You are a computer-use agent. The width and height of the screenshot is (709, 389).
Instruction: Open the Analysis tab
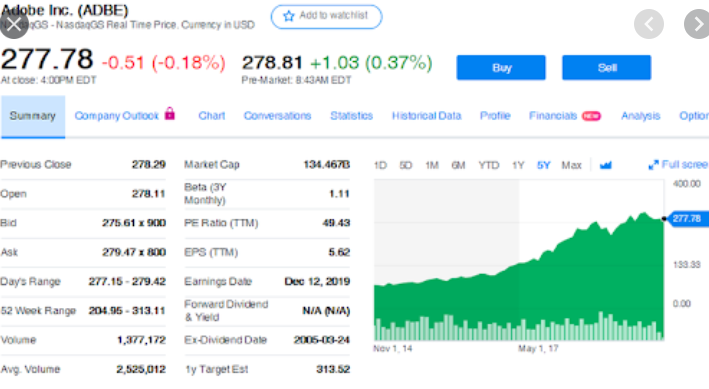[641, 116]
